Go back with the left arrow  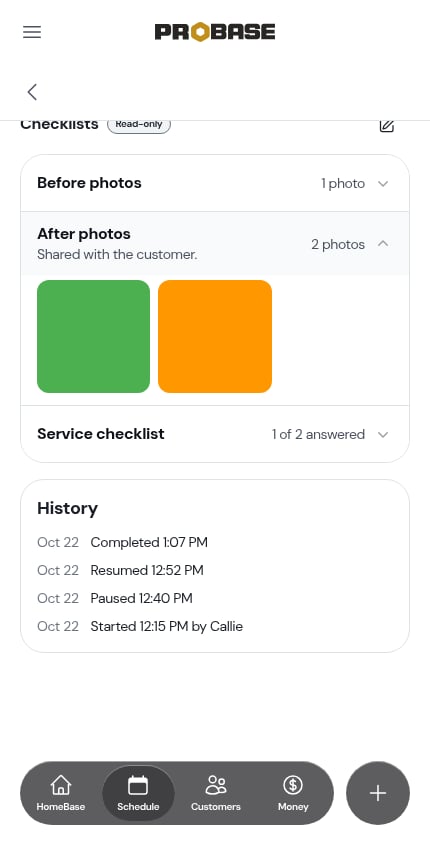tap(32, 92)
